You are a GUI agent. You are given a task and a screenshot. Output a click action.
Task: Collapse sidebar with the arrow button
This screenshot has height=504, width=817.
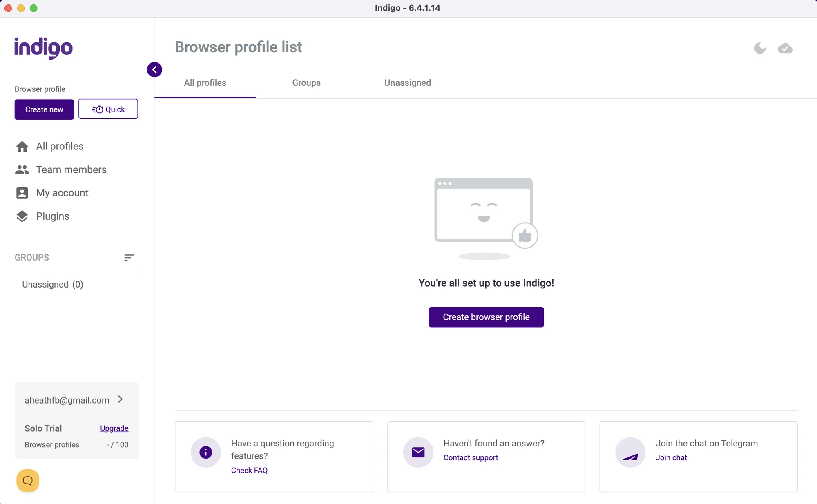pyautogui.click(x=154, y=70)
